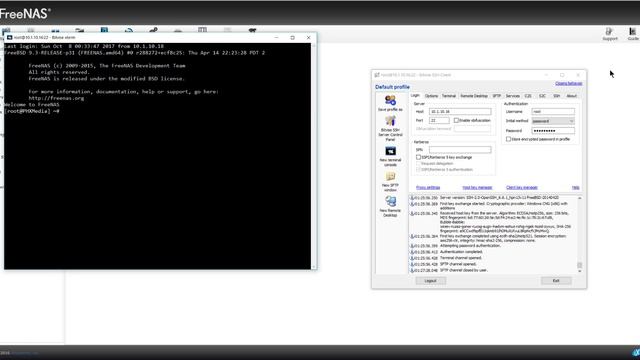The image size is (640, 360).
Task: Enable GSS/Kerberos key exchange checkbox
Action: pyautogui.click(x=418, y=157)
